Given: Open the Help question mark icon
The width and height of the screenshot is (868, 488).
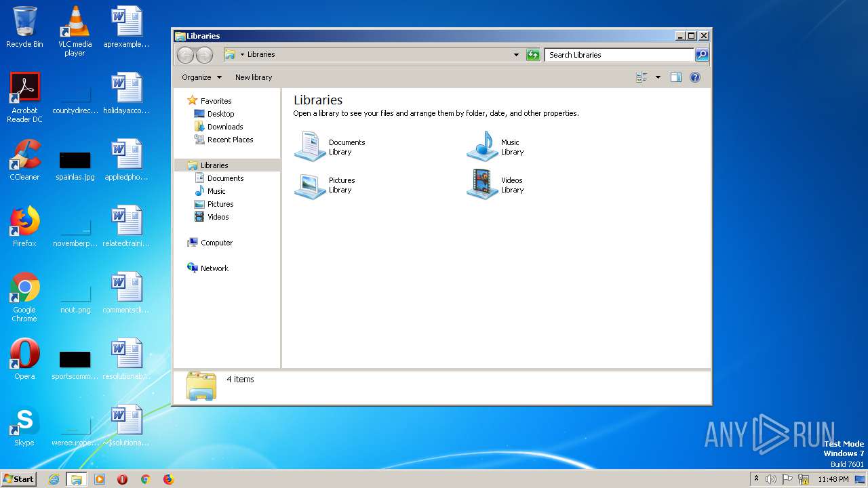Looking at the screenshot, I should point(694,77).
